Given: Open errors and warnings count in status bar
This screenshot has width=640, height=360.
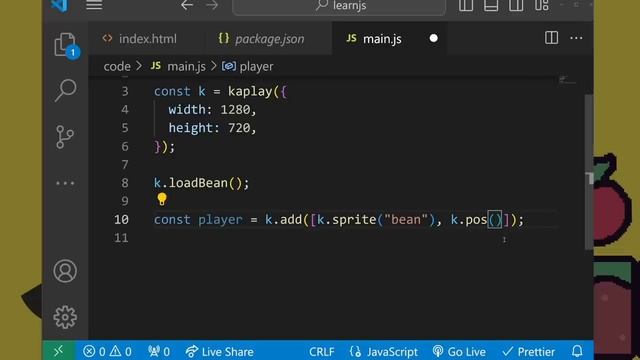Looking at the screenshot, I should (107, 351).
